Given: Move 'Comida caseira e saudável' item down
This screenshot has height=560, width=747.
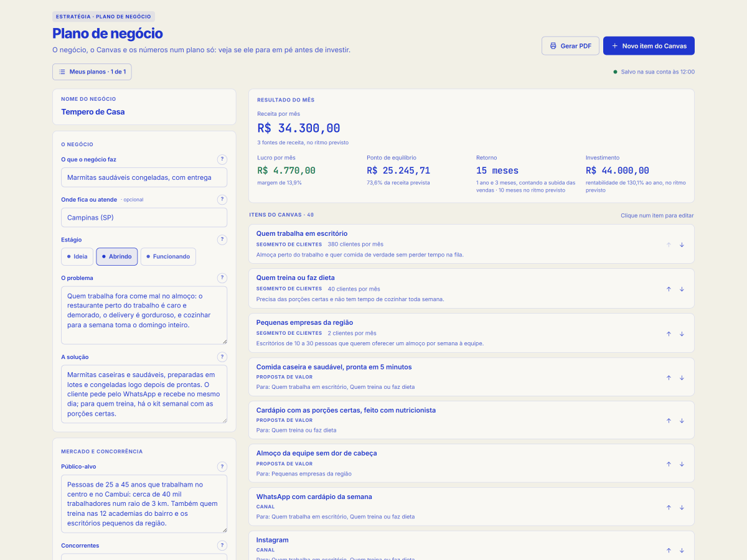Looking at the screenshot, I should click(682, 378).
